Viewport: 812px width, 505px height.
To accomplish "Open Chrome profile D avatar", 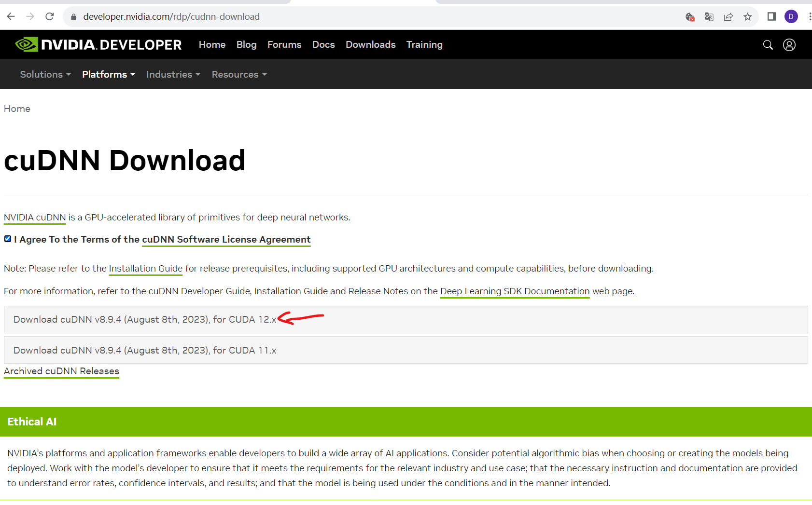I will click(x=791, y=17).
